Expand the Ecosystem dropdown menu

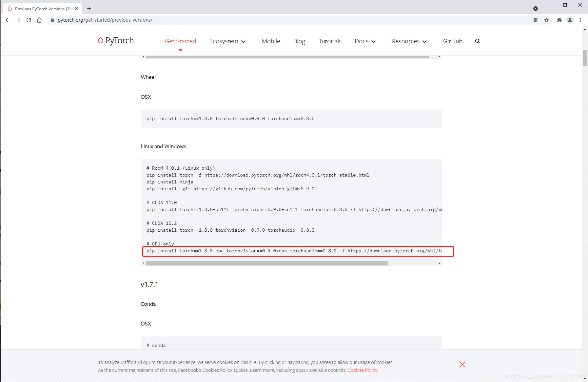[227, 41]
